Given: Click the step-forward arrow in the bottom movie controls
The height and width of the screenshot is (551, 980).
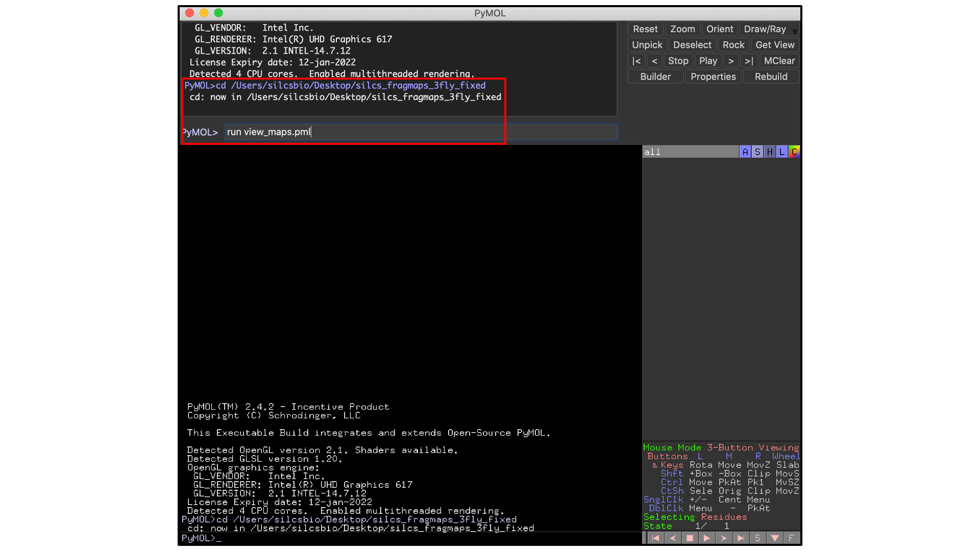Looking at the screenshot, I should (x=723, y=538).
